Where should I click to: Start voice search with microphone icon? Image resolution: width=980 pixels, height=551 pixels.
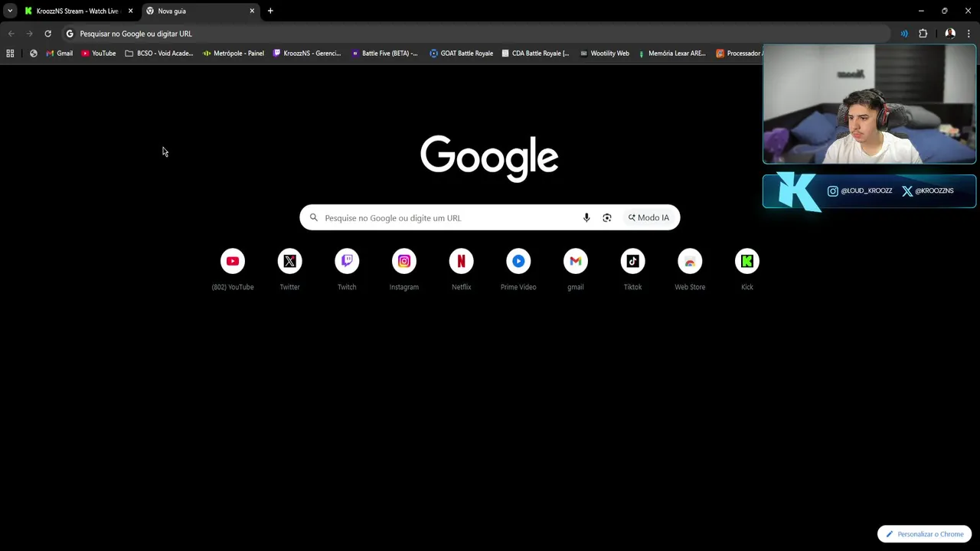tap(586, 217)
